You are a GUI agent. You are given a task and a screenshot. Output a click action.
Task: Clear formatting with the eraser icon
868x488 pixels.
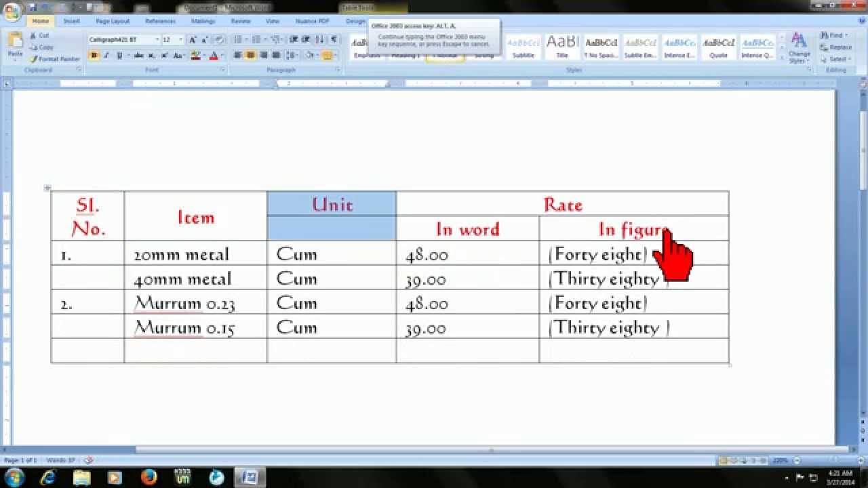click(219, 40)
